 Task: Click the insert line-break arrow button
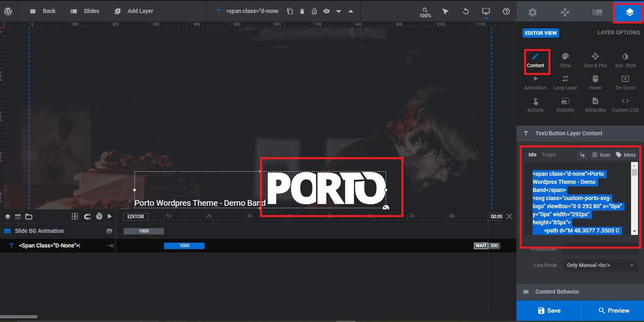pyautogui.click(x=582, y=155)
